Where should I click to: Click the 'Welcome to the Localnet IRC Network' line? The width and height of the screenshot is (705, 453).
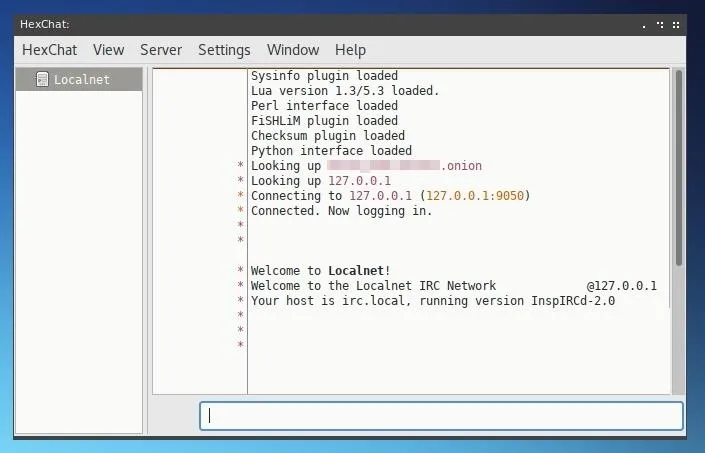[x=373, y=286]
